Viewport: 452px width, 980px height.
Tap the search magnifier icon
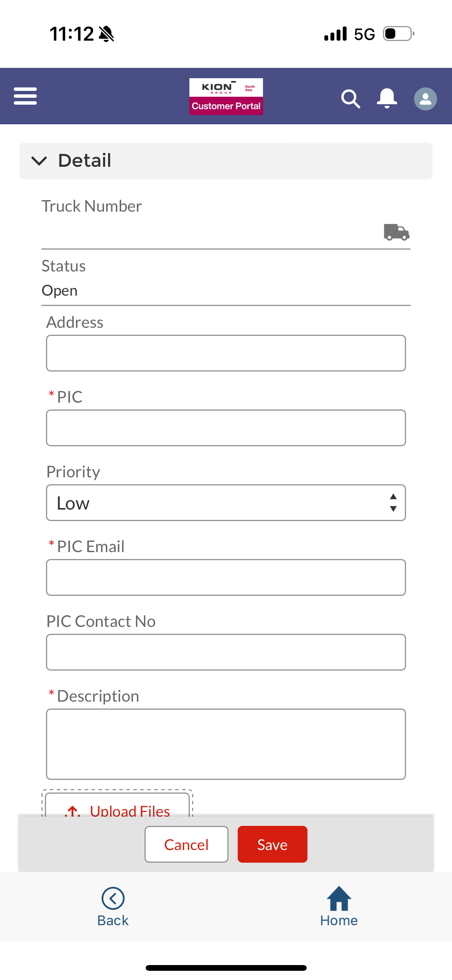coord(350,99)
